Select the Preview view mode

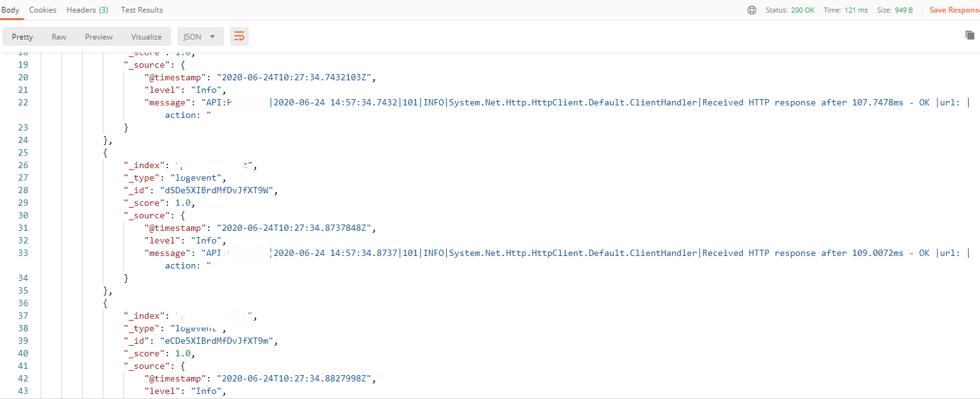coord(99,37)
